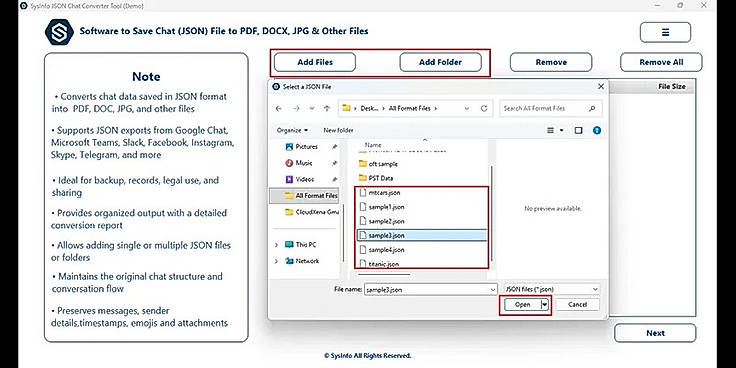This screenshot has width=736, height=368.
Task: Click the Desk... breadcrumb in address bar
Action: 369,108
